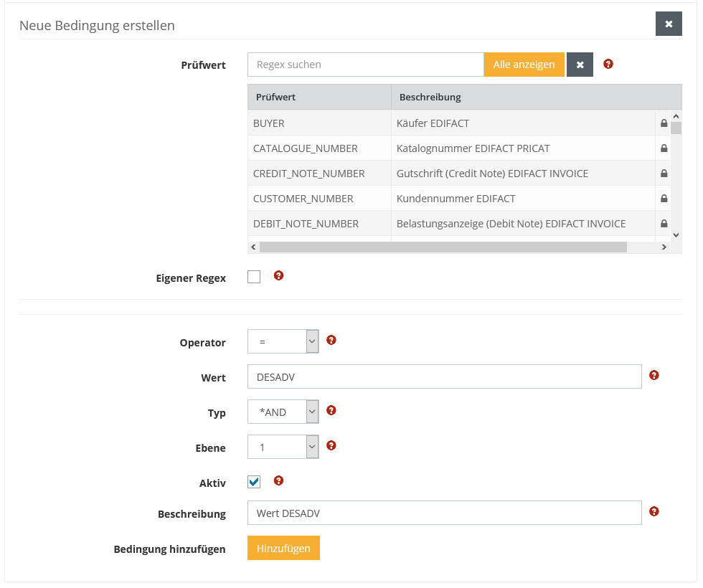Click the help icon next to Prüfwert search
Viewport: 703px width, 588px height.
608,64
